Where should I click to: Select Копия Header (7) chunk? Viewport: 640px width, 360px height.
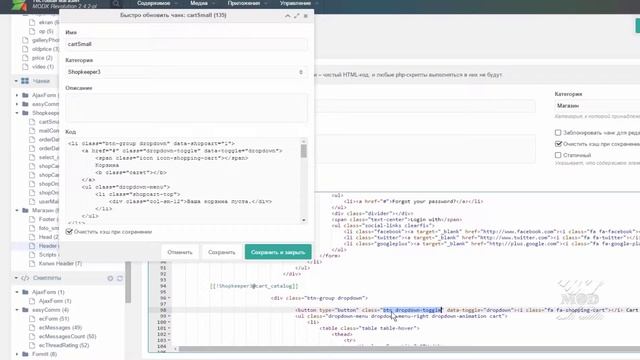(60, 264)
